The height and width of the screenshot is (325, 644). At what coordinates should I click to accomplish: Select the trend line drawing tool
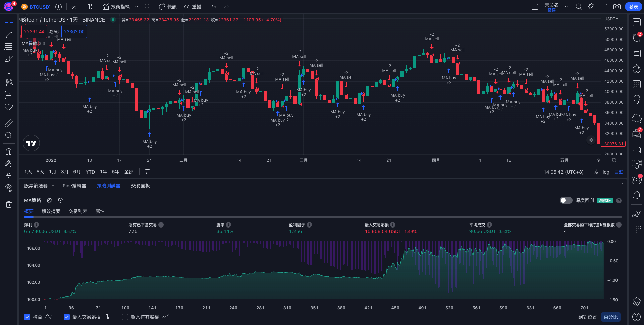(x=9, y=35)
